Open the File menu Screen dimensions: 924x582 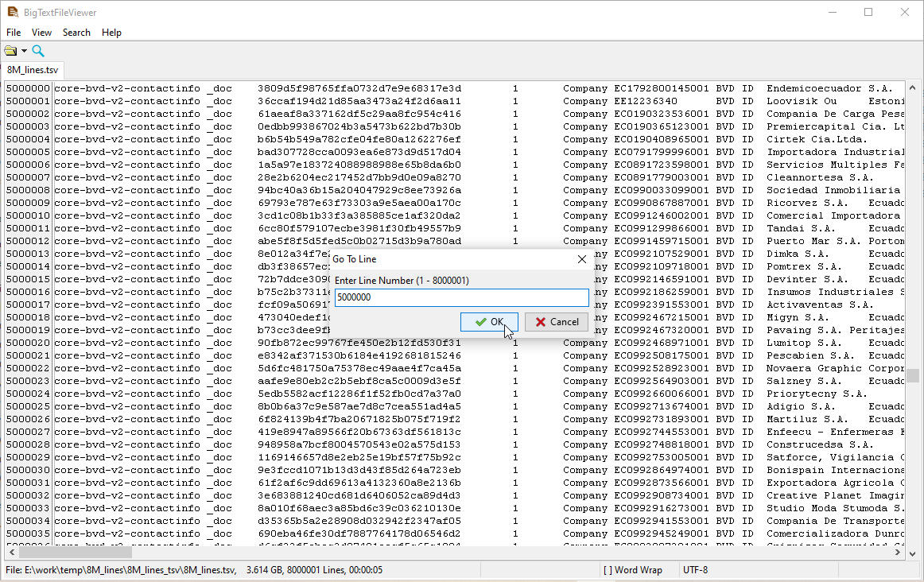pyautogui.click(x=14, y=33)
